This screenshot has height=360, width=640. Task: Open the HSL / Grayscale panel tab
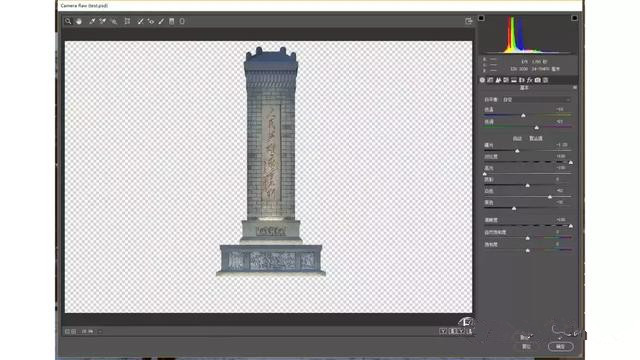506,80
